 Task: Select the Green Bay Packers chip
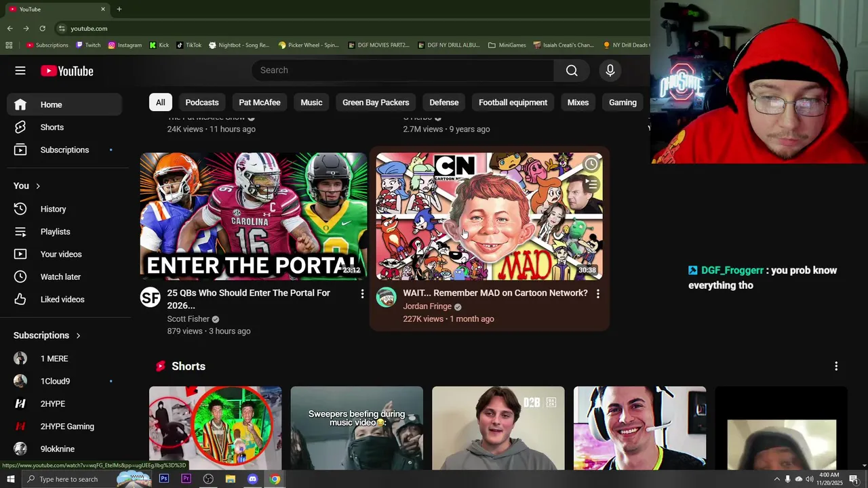[376, 102]
